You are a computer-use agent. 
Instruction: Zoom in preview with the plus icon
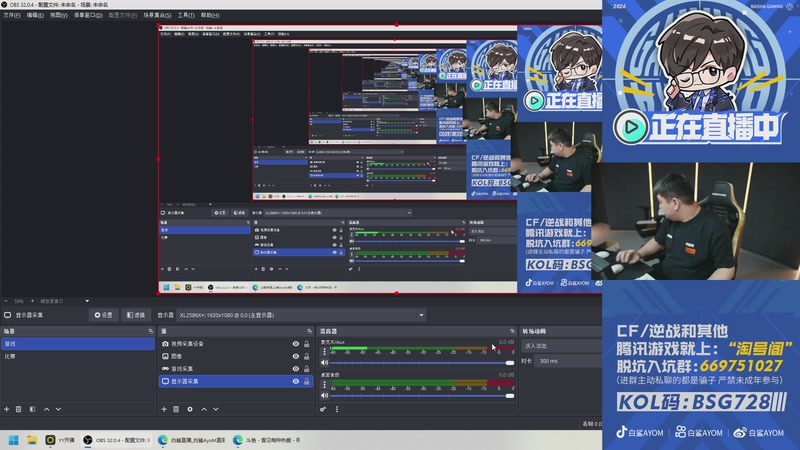32,301
